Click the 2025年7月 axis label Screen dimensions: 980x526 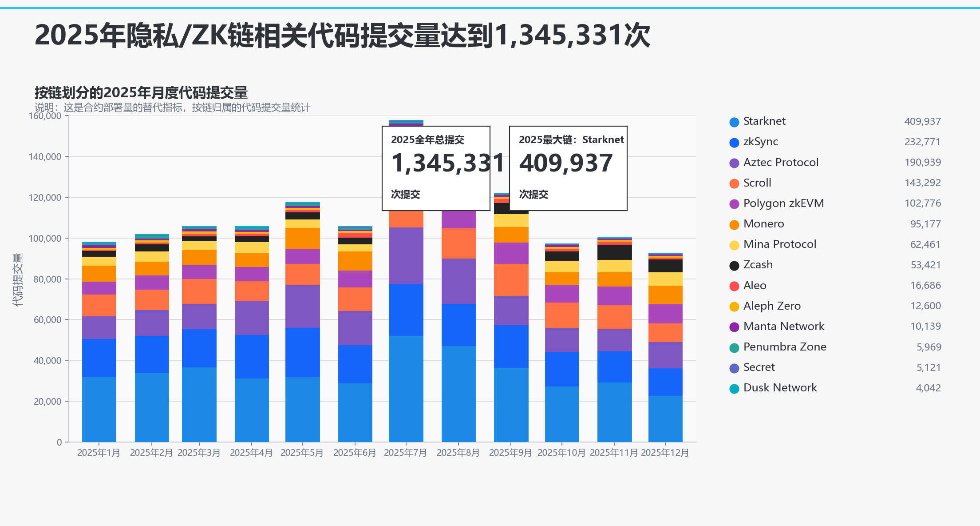[x=405, y=453]
